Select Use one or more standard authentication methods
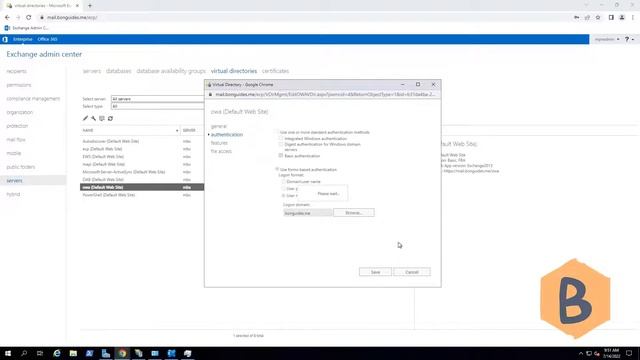The height and width of the screenshot is (360, 640). [277, 132]
